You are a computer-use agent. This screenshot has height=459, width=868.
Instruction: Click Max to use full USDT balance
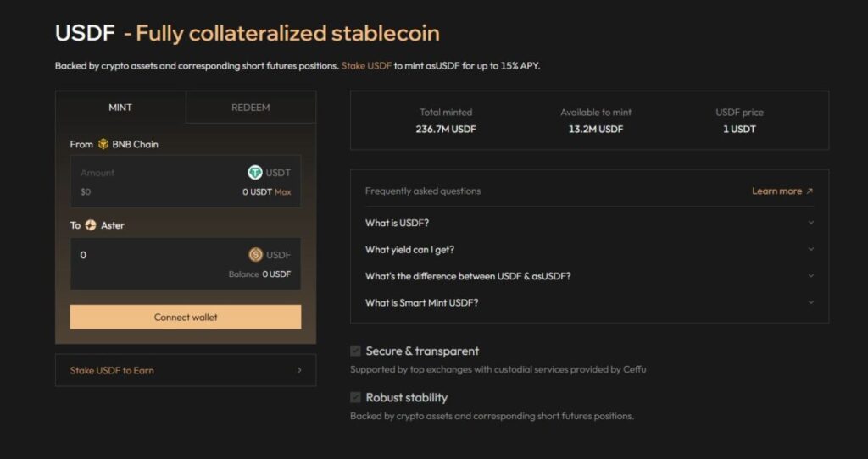(282, 192)
